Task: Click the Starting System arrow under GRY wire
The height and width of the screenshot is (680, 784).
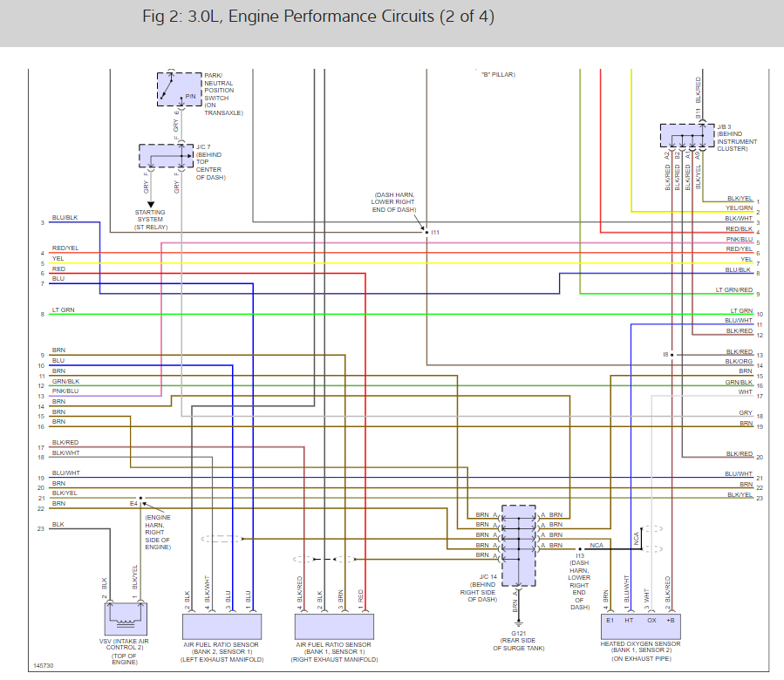Action: [151, 204]
